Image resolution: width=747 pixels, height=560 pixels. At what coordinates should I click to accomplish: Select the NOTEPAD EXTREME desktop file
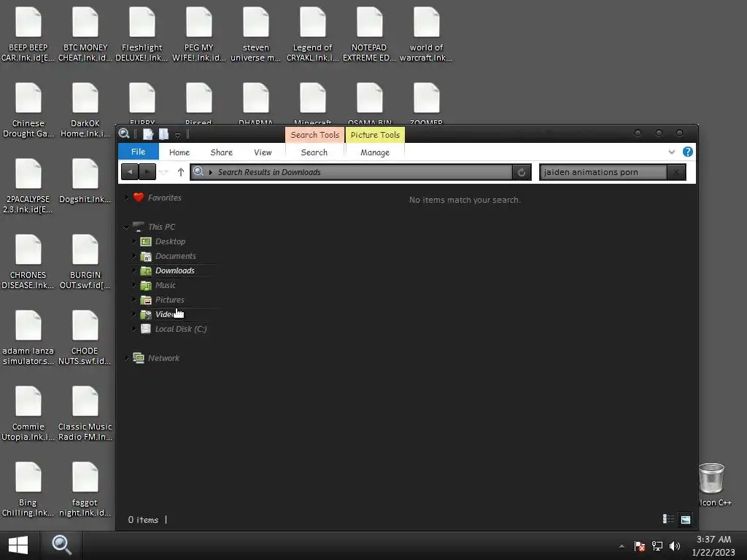tap(369, 34)
